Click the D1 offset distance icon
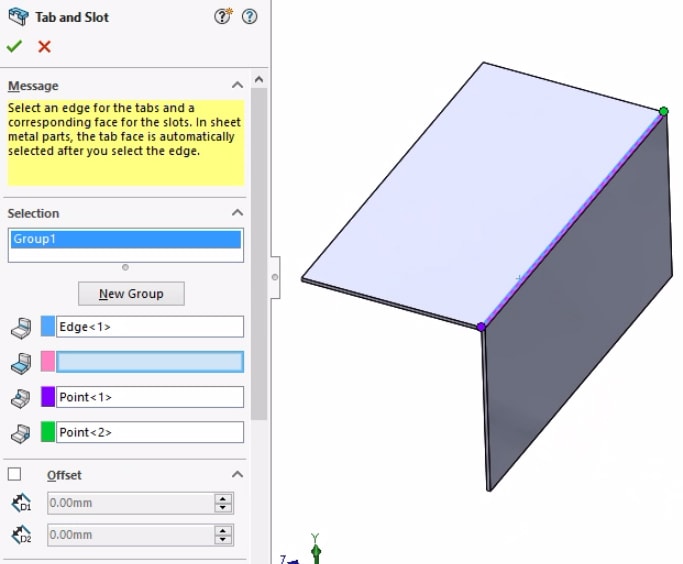This screenshot has height=564, width=683. (21, 503)
